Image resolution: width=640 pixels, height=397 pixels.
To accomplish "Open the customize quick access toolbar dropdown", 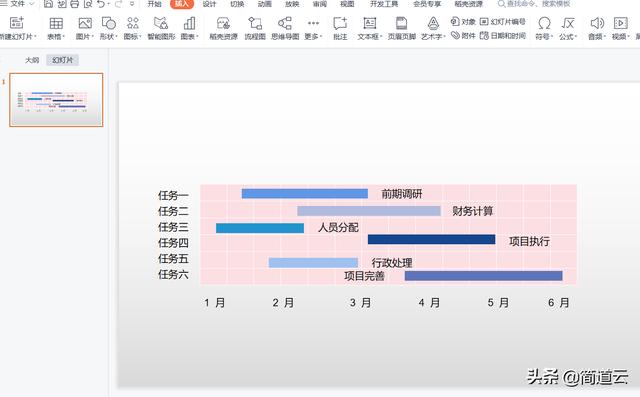I will tap(131, 4).
